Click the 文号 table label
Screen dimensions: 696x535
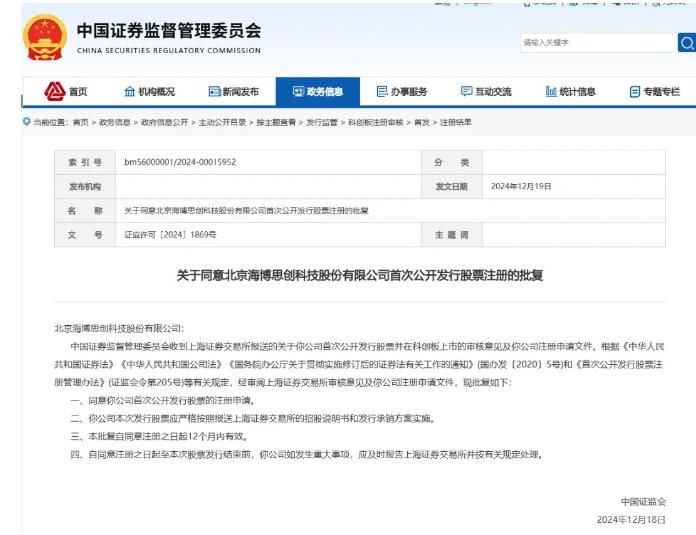[x=85, y=235]
